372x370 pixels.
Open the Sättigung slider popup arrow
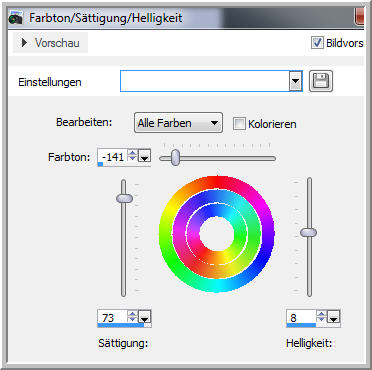(144, 318)
